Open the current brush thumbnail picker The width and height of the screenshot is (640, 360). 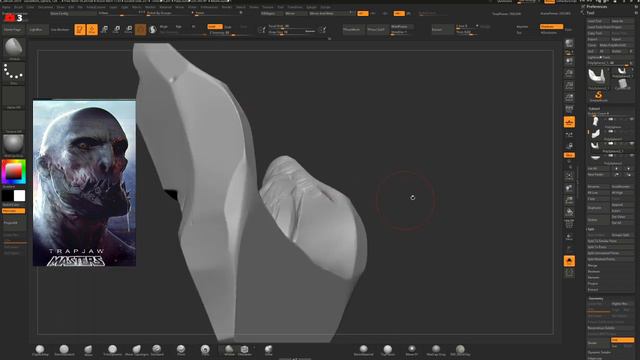tap(13, 48)
